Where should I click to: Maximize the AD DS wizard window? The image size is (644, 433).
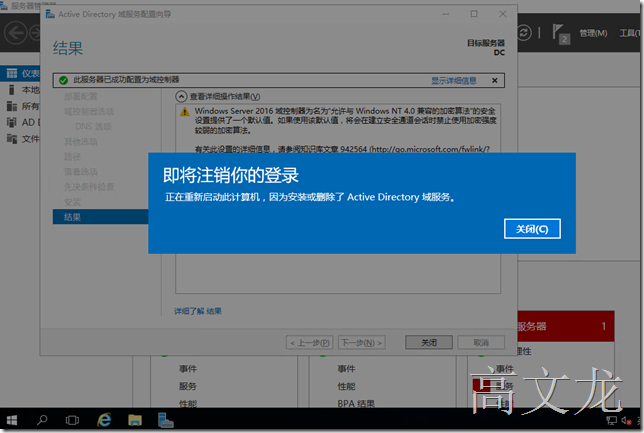(x=474, y=14)
